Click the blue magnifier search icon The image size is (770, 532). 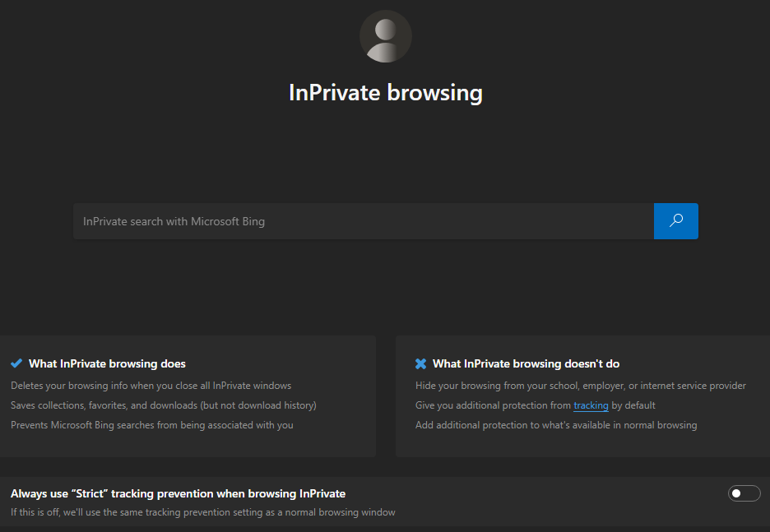point(675,220)
